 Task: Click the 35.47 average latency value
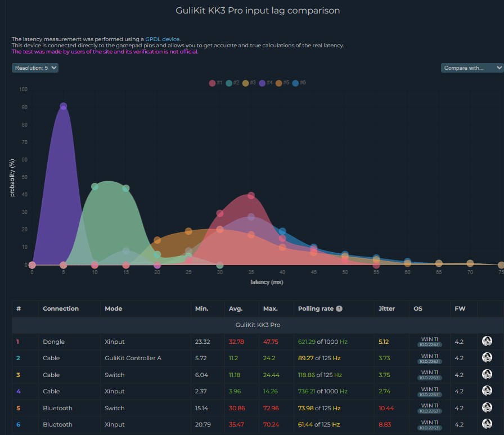coord(236,424)
